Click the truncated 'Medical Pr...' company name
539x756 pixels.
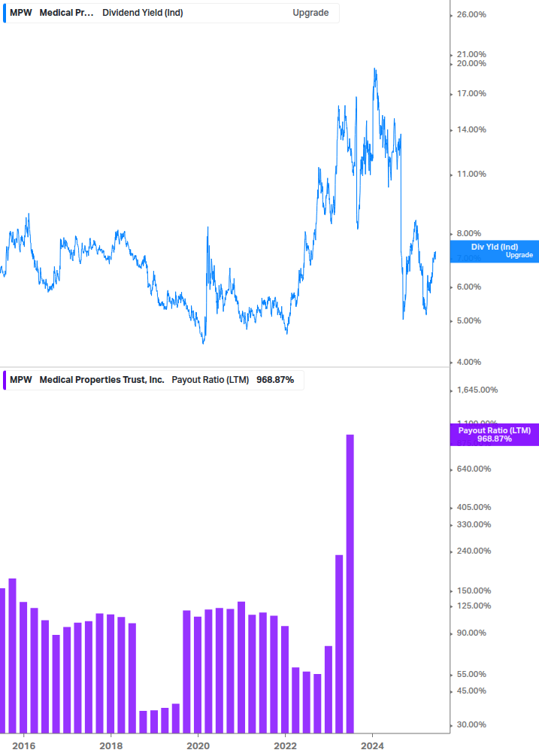[x=66, y=13]
